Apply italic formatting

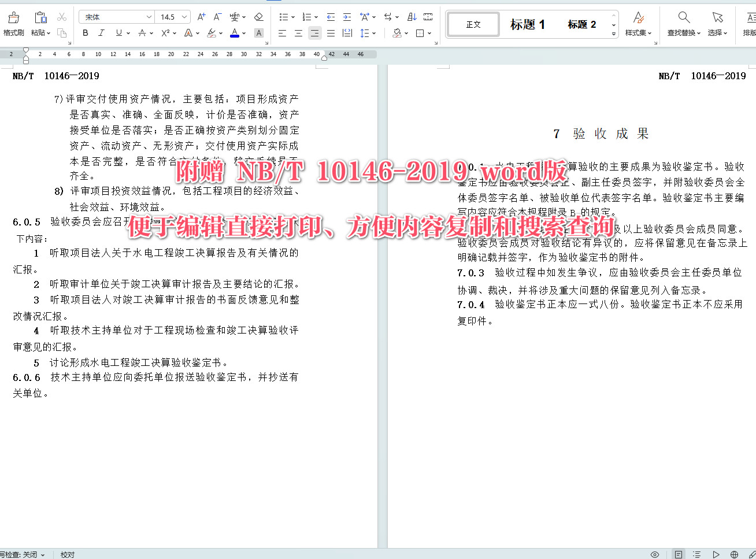click(101, 32)
